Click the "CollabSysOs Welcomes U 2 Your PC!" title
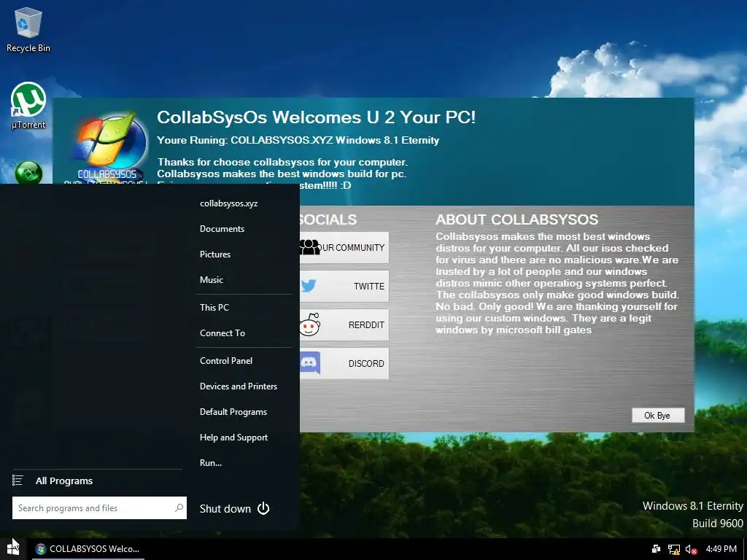The image size is (747, 560). point(317,117)
